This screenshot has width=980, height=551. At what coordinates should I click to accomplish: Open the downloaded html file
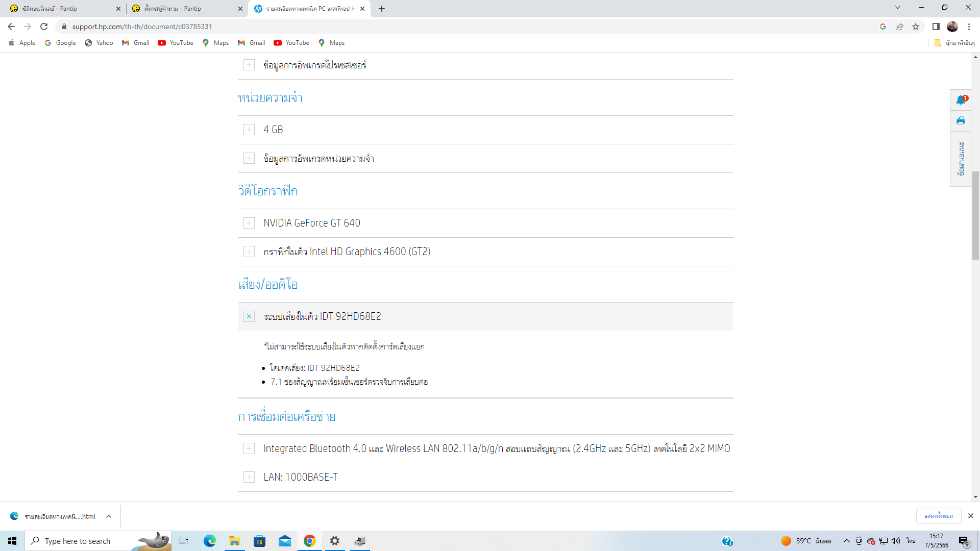(x=54, y=516)
